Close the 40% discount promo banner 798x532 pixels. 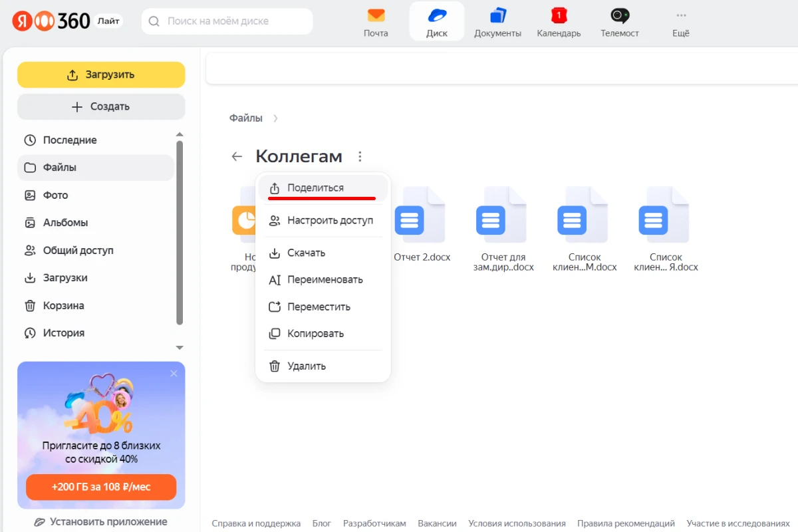174,374
